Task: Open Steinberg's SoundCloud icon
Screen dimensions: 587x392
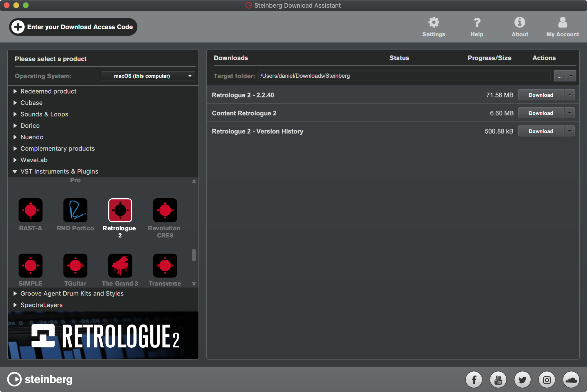Action: [571, 380]
